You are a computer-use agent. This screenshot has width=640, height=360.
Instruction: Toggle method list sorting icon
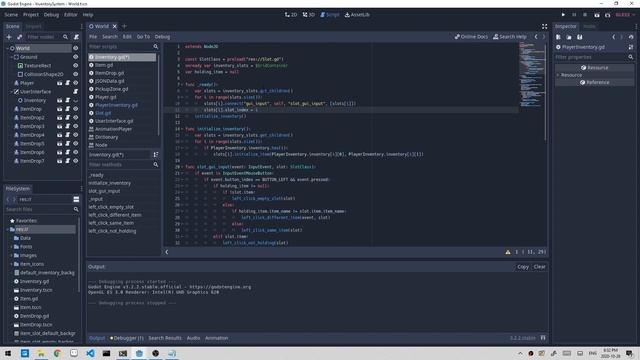[156, 155]
